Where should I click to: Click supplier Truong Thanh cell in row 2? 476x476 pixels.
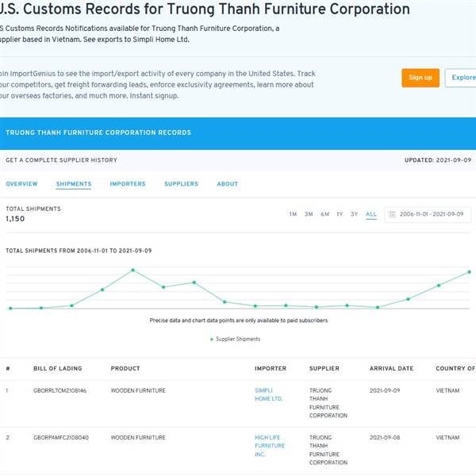click(328, 450)
